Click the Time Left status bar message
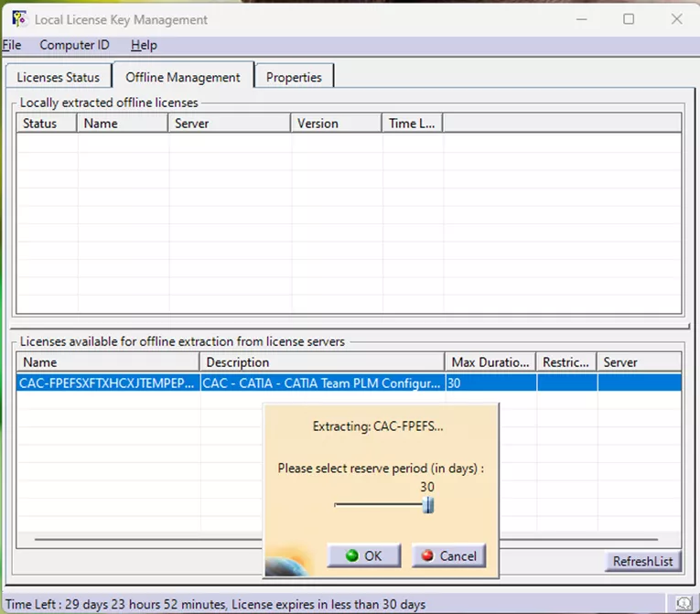 [x=215, y=604]
